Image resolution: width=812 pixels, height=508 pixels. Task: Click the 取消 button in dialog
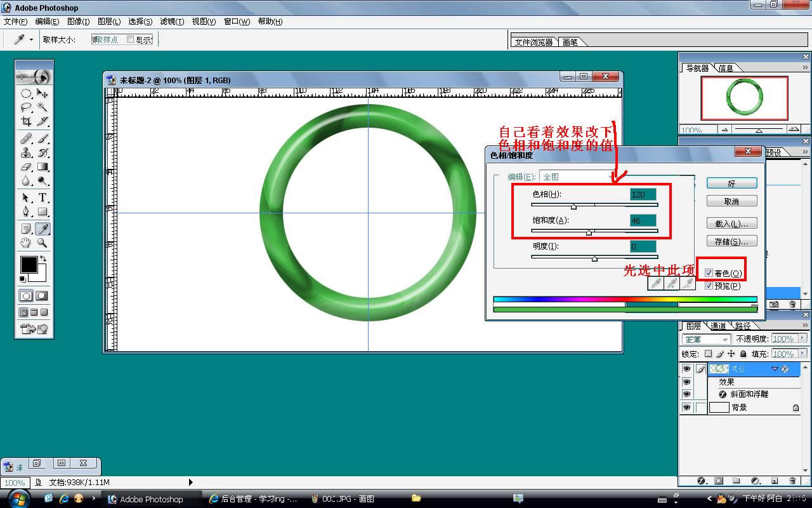click(x=731, y=201)
